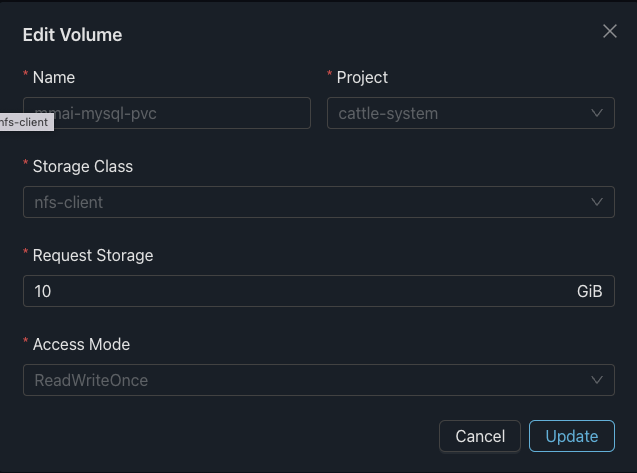Screen dimensions: 637x473
Task: Click the Access Mode label
Action: pyautogui.click(x=81, y=344)
